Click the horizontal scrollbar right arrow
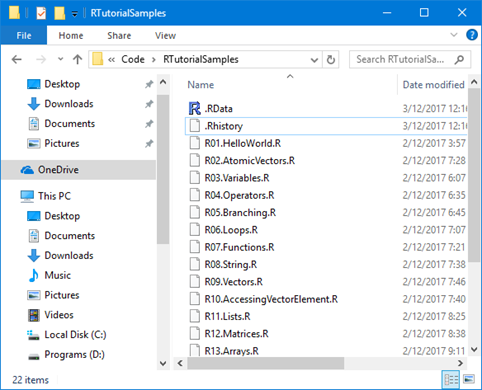This screenshot has height=390, width=482. point(460,363)
